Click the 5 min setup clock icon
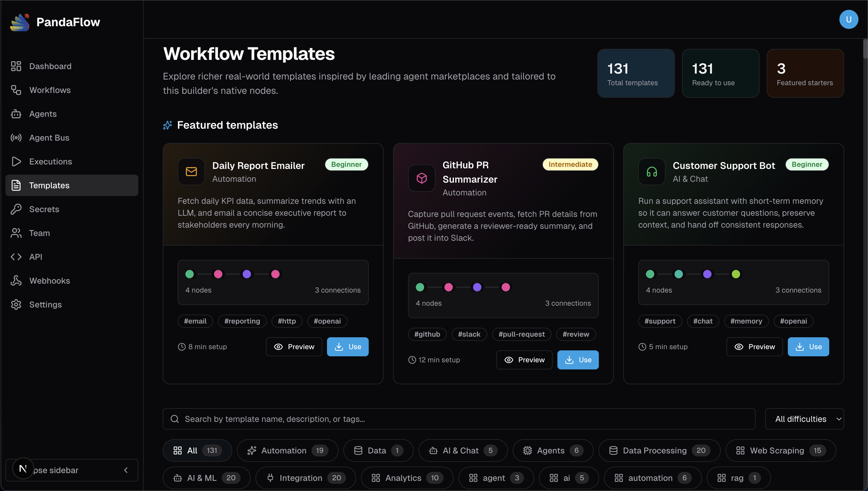 pos(642,347)
